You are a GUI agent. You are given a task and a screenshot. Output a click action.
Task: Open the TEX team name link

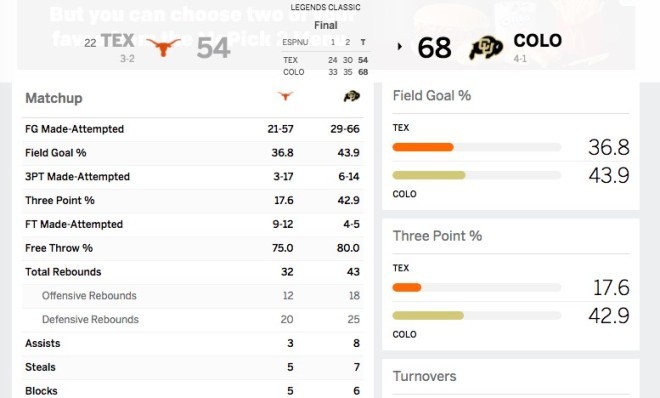[x=118, y=41]
